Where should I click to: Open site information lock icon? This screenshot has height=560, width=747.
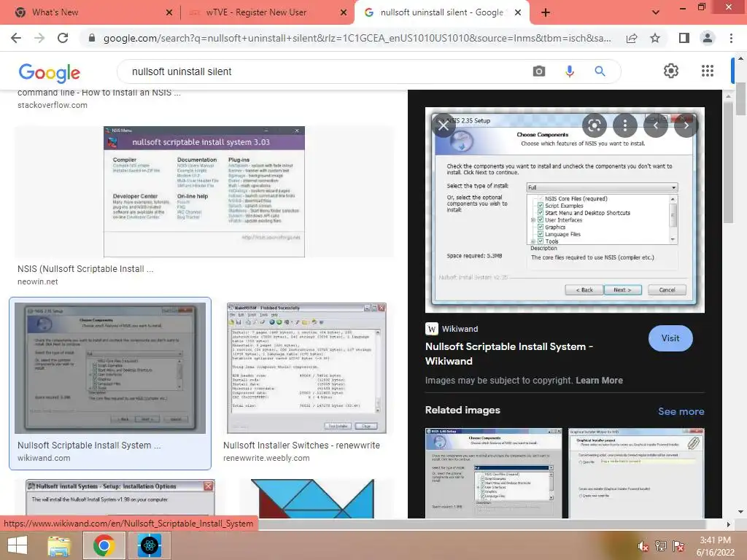pos(92,38)
